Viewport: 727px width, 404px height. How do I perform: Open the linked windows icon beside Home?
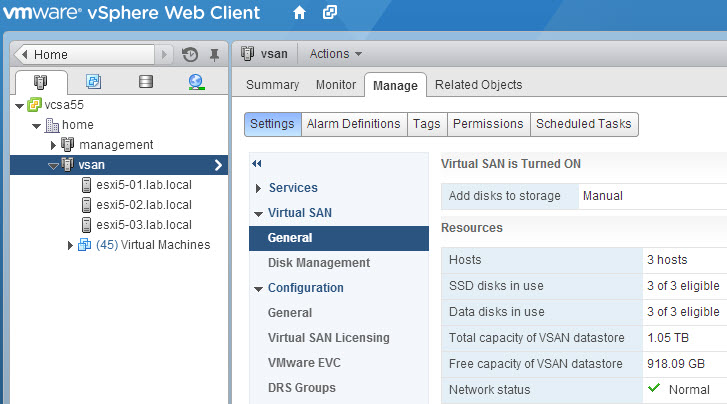pos(330,12)
